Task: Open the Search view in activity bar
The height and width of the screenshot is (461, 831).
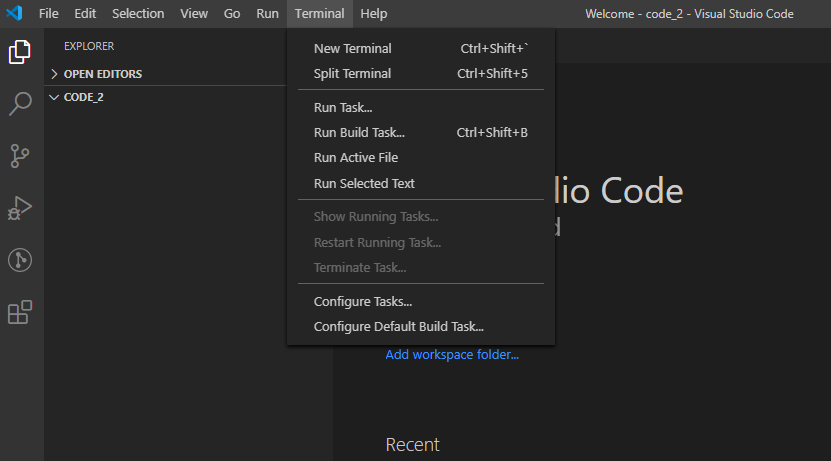Action: (x=20, y=104)
